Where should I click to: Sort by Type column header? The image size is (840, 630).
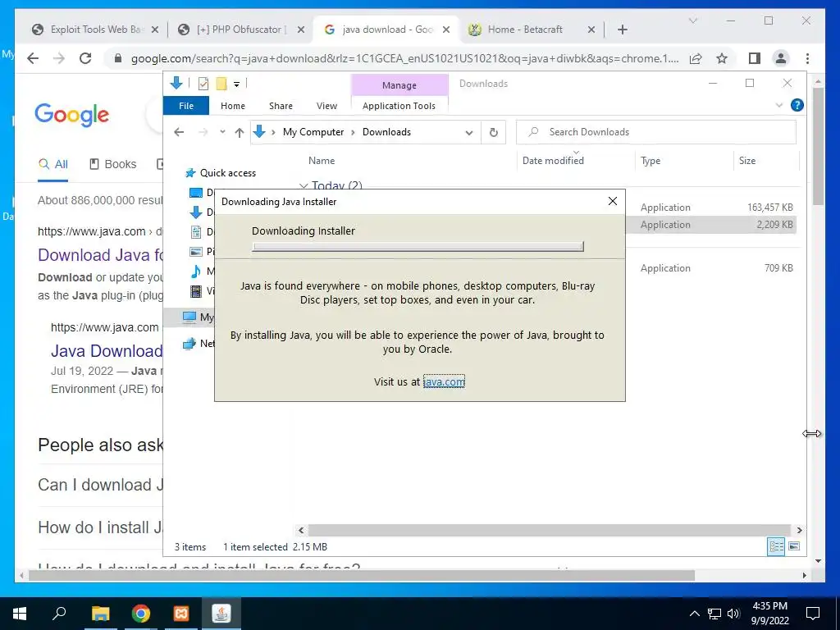[651, 161]
